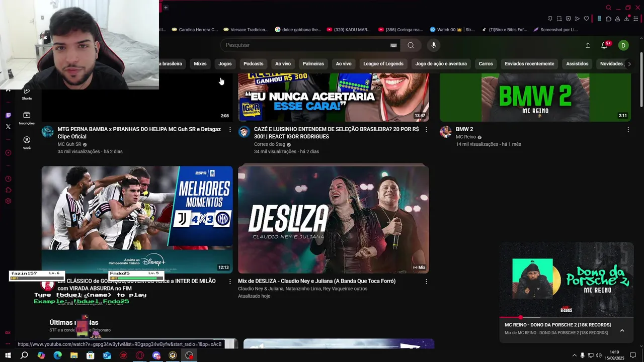This screenshot has width=644, height=362.
Task: Open Outlook from the taskbar
Action: pos(107,355)
